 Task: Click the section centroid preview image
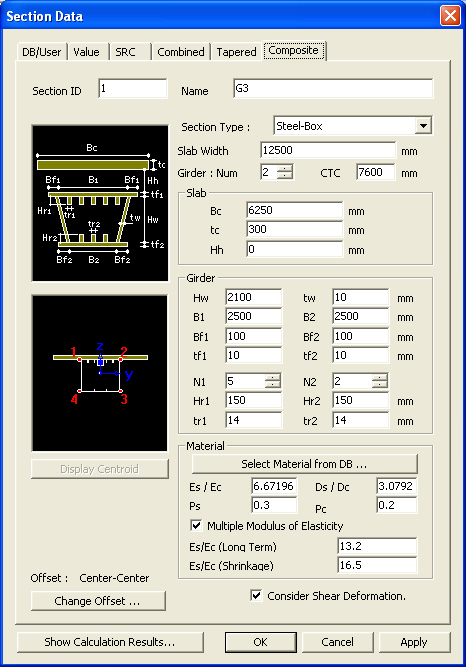click(100, 373)
